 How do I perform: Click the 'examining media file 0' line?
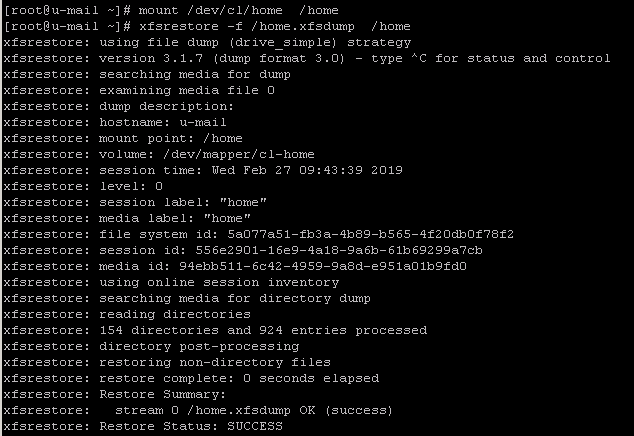point(138,90)
